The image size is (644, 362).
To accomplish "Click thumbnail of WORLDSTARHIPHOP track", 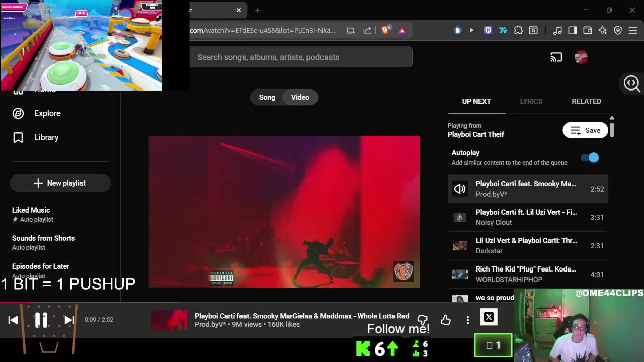I will coord(460,275).
